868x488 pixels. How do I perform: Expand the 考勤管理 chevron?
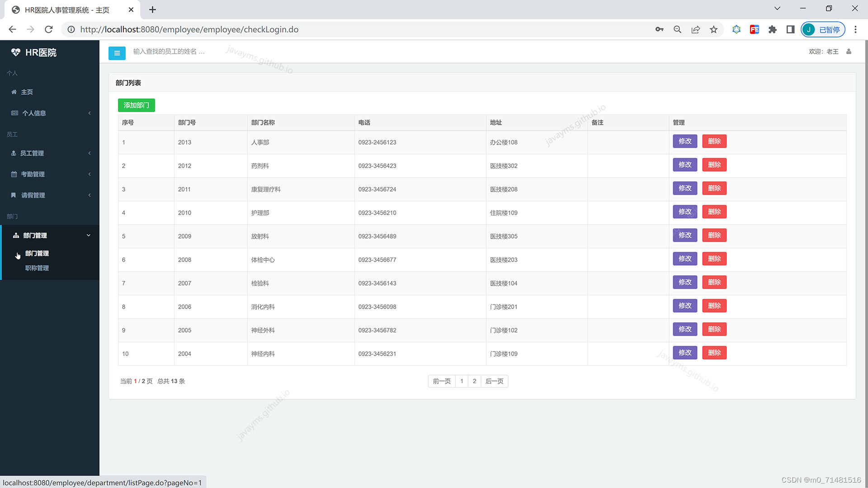[x=89, y=174]
